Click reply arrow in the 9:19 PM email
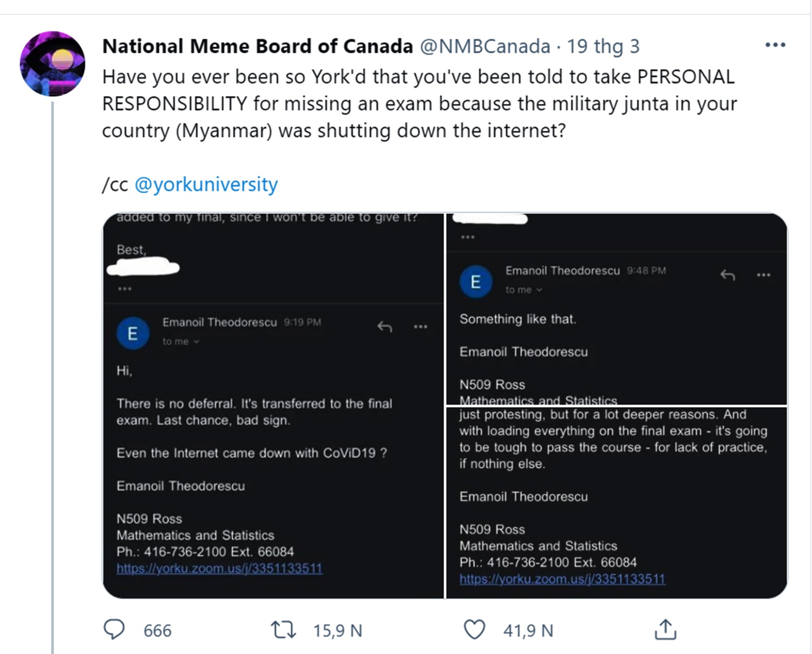This screenshot has height=654, width=812. 385,326
